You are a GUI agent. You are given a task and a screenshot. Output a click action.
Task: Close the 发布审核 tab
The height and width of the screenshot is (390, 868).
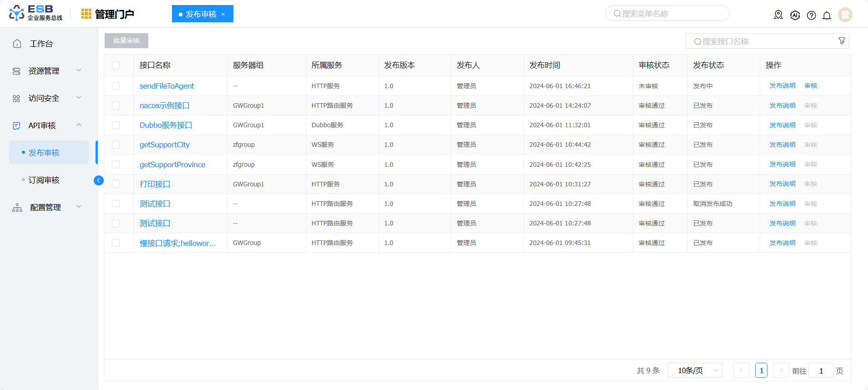(223, 14)
